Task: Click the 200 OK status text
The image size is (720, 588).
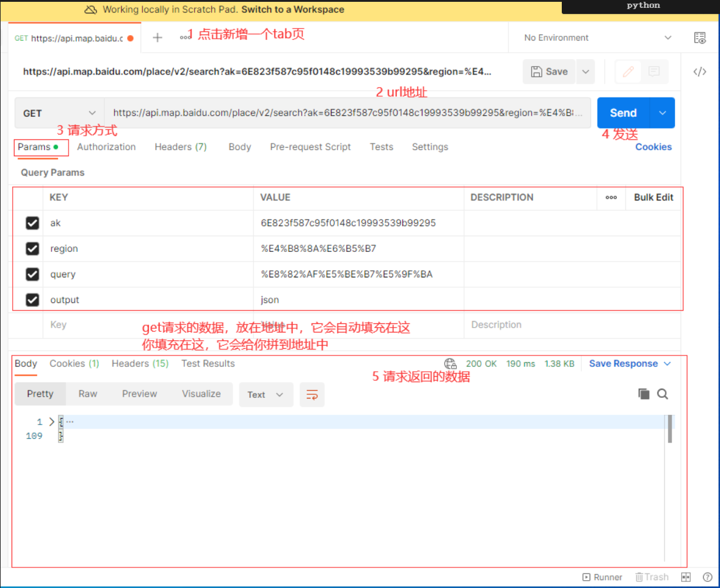Action: (481, 364)
